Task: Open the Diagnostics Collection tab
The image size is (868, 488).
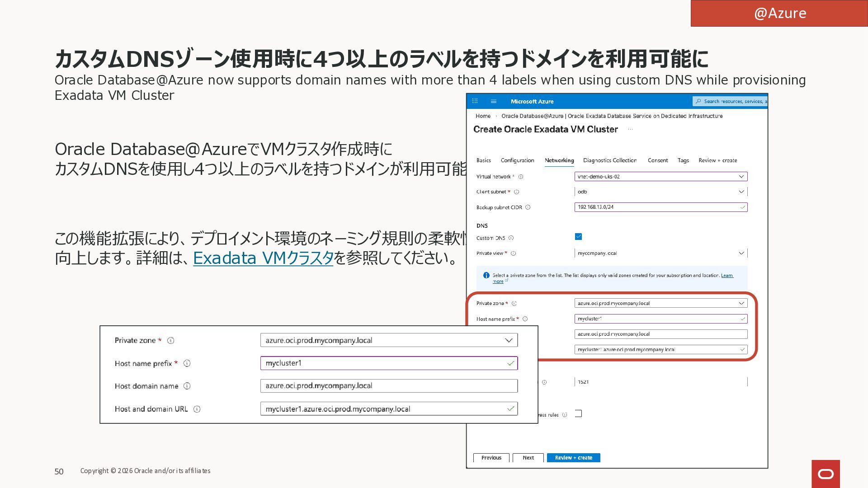Action: pos(609,160)
